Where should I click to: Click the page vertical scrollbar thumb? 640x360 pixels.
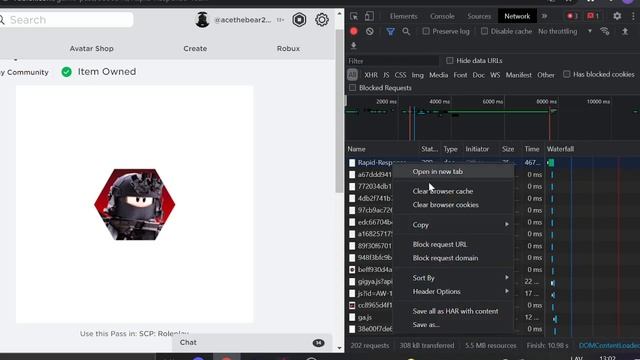point(339,110)
